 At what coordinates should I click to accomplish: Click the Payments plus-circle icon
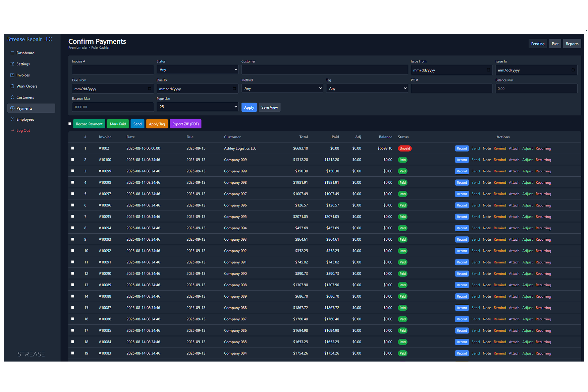pyautogui.click(x=12, y=108)
